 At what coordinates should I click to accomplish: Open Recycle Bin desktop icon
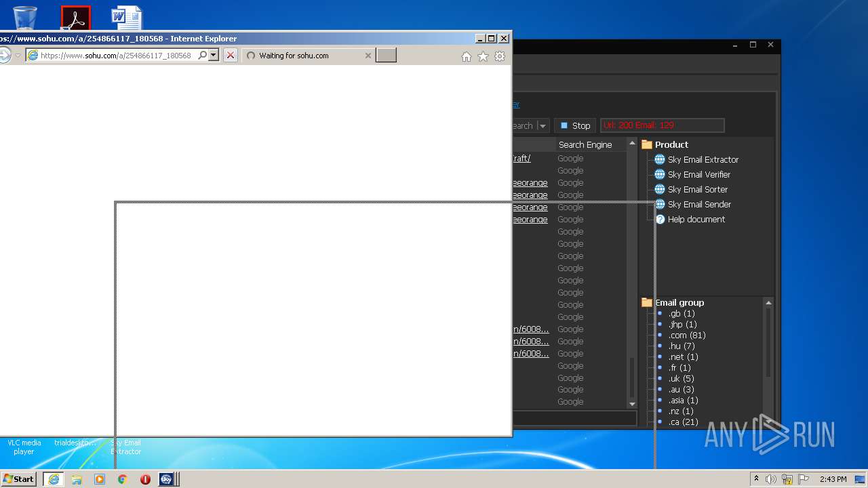coord(24,18)
